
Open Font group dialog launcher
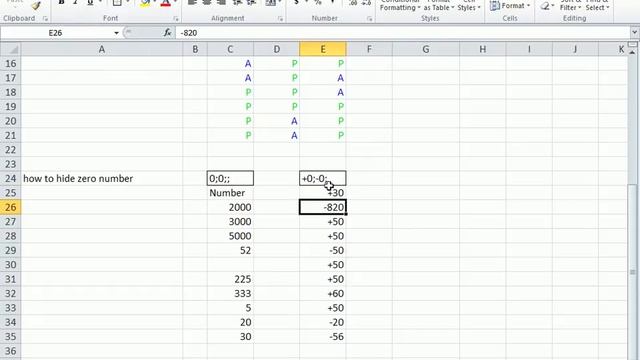click(176, 19)
